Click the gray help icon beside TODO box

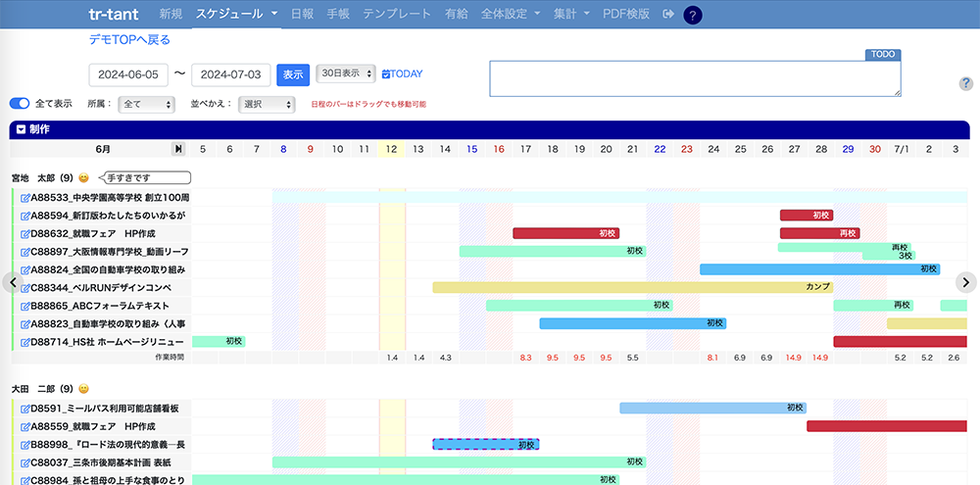point(965,83)
